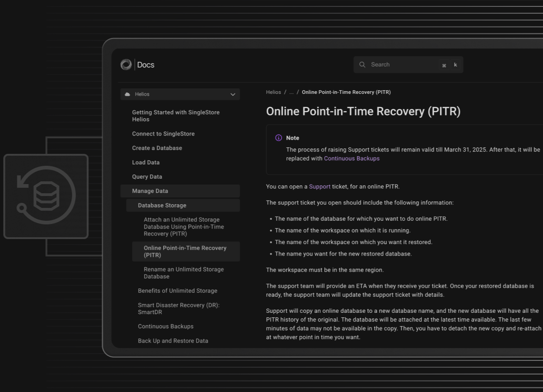
Task: Click the line about support ticket information
Action: point(360,203)
